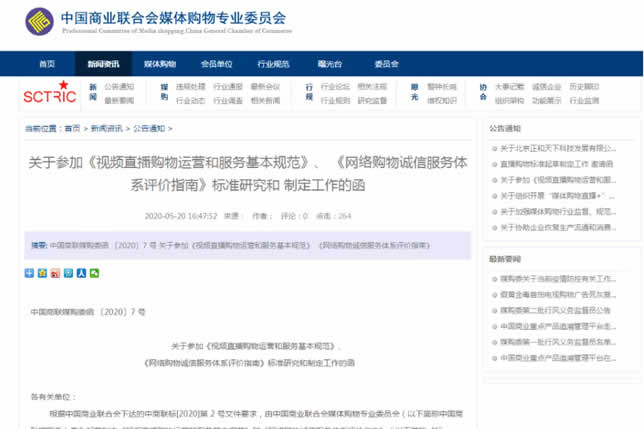Open the 首页 navigation tab
This screenshot has width=644, height=429.
pos(47,63)
